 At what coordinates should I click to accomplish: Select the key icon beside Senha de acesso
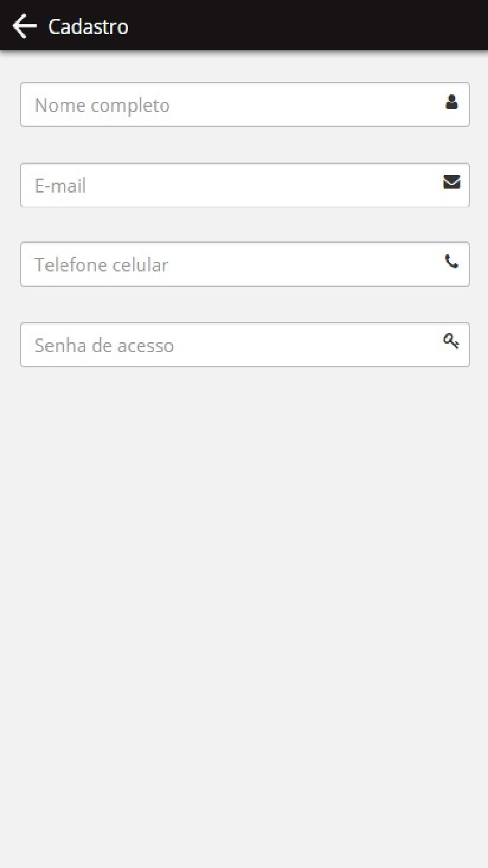click(x=451, y=341)
